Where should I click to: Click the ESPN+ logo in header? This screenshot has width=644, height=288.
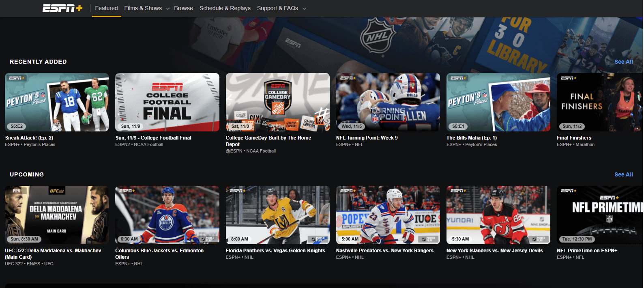[x=62, y=8]
